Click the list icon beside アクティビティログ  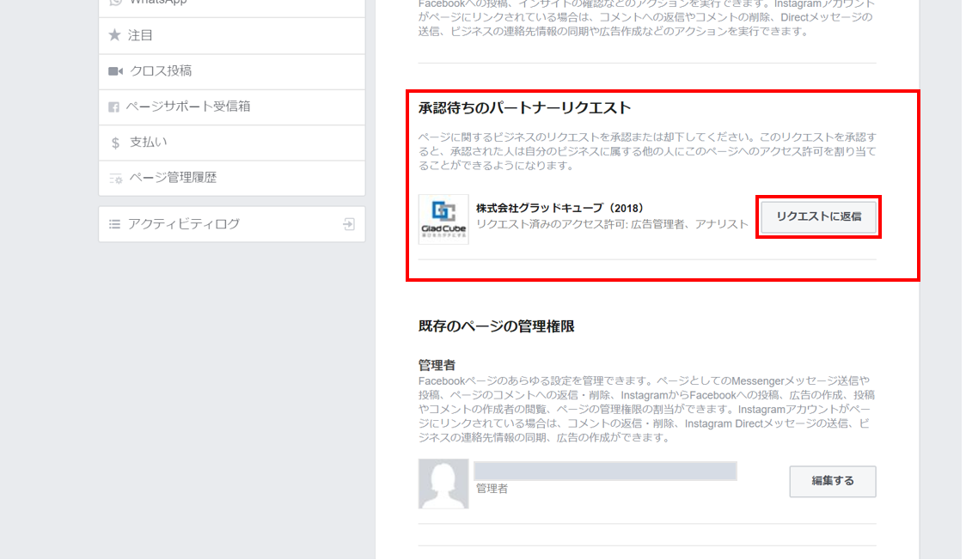tap(114, 224)
